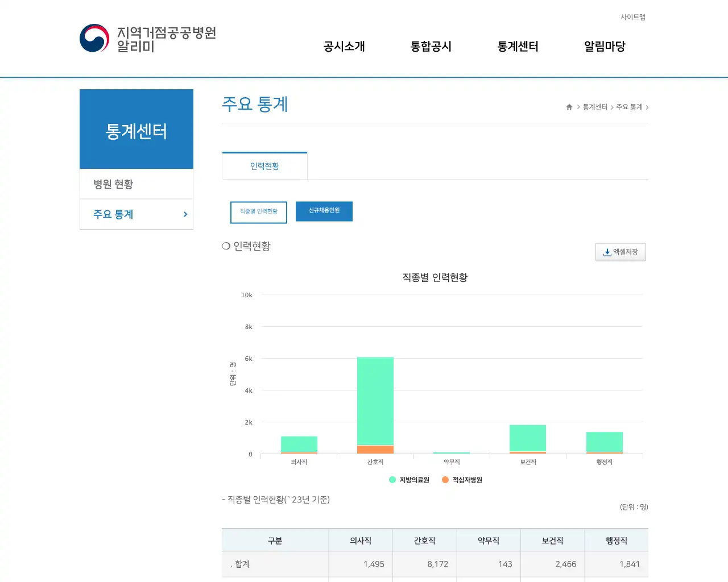This screenshot has height=582, width=728.
Task: Switch to the 신규채용인원 view
Action: pos(324,211)
